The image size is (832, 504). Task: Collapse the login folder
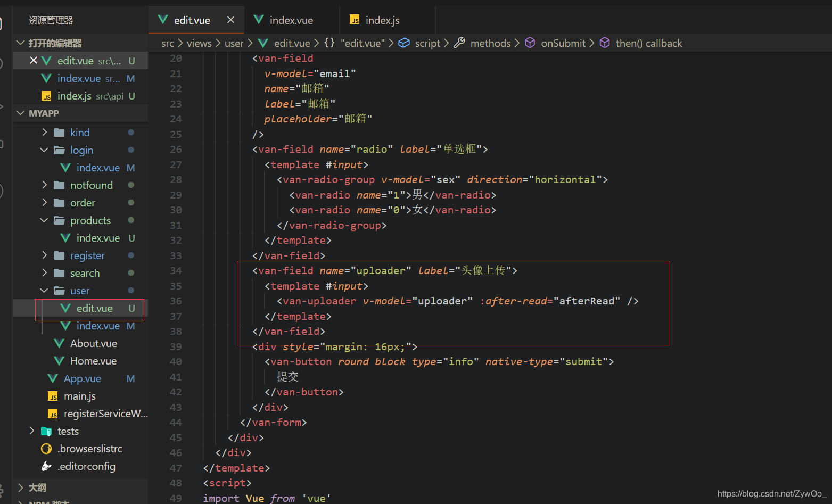(x=44, y=150)
